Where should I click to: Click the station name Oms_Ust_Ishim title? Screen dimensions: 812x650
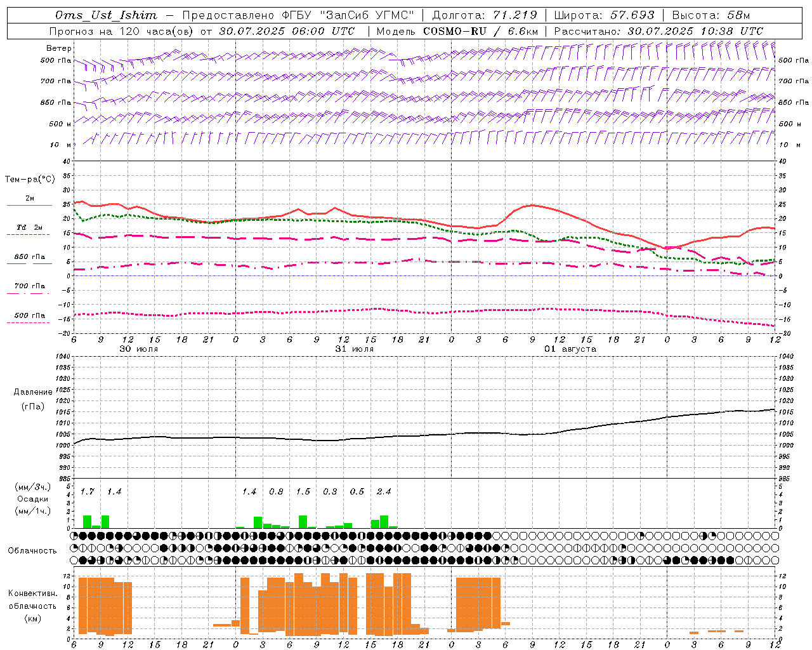point(106,15)
